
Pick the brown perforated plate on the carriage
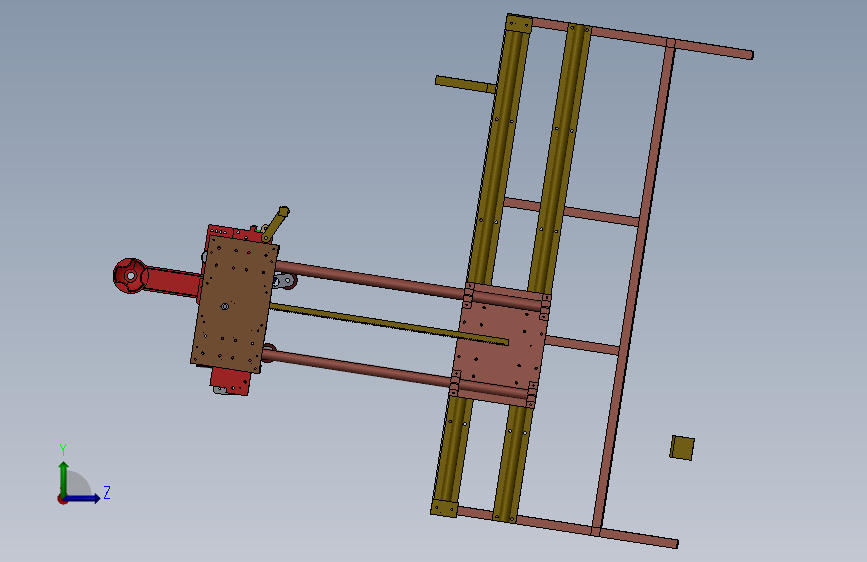235,304
